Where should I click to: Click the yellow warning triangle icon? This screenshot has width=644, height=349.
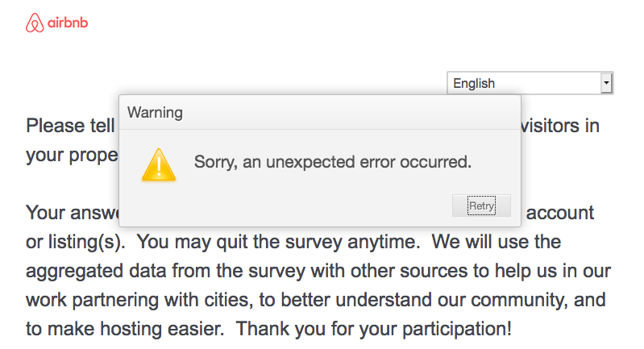[159, 164]
